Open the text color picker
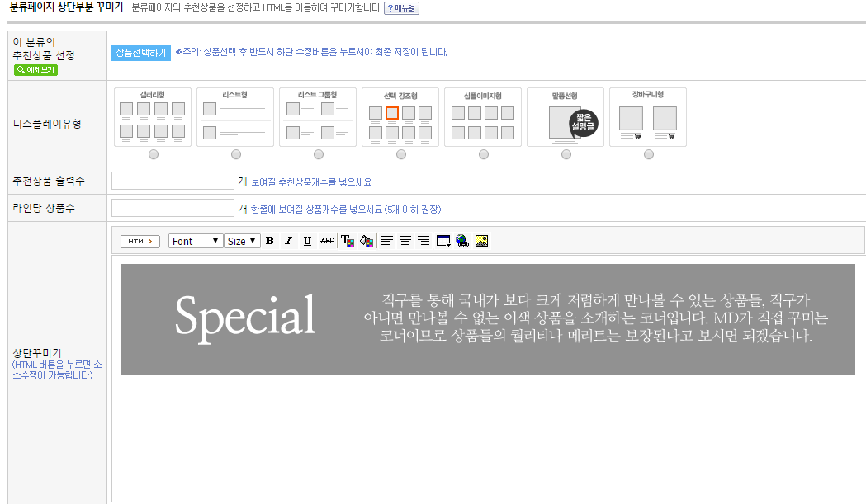 click(x=348, y=241)
